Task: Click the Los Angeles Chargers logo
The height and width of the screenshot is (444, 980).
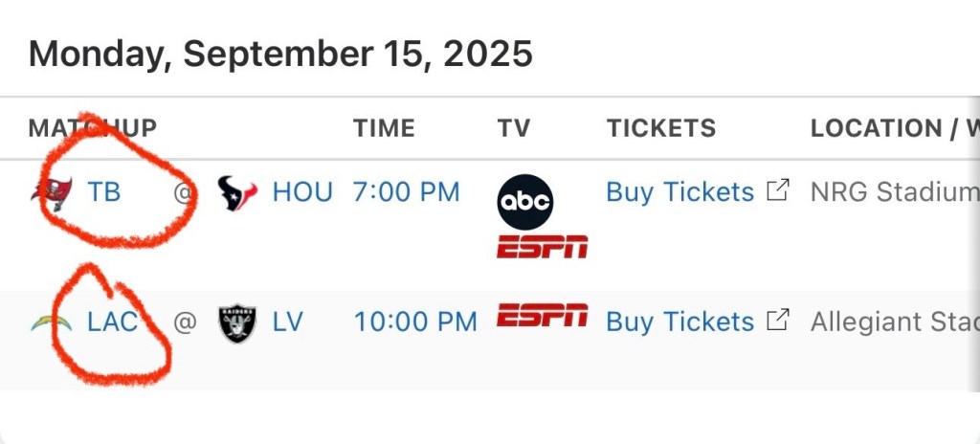Action: pyautogui.click(x=50, y=322)
